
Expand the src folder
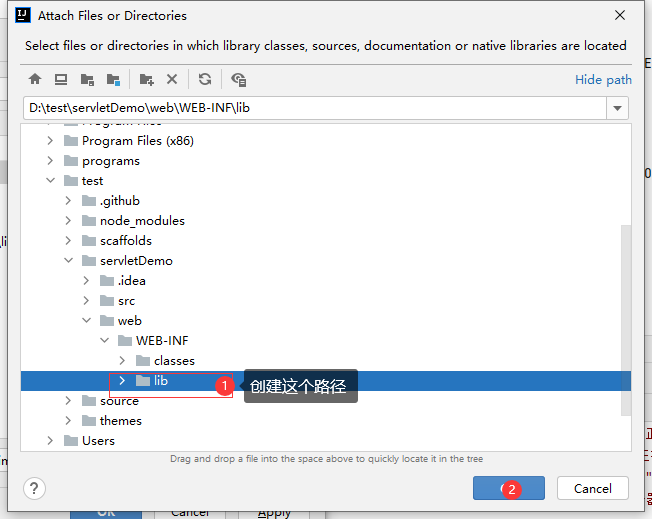tap(86, 300)
